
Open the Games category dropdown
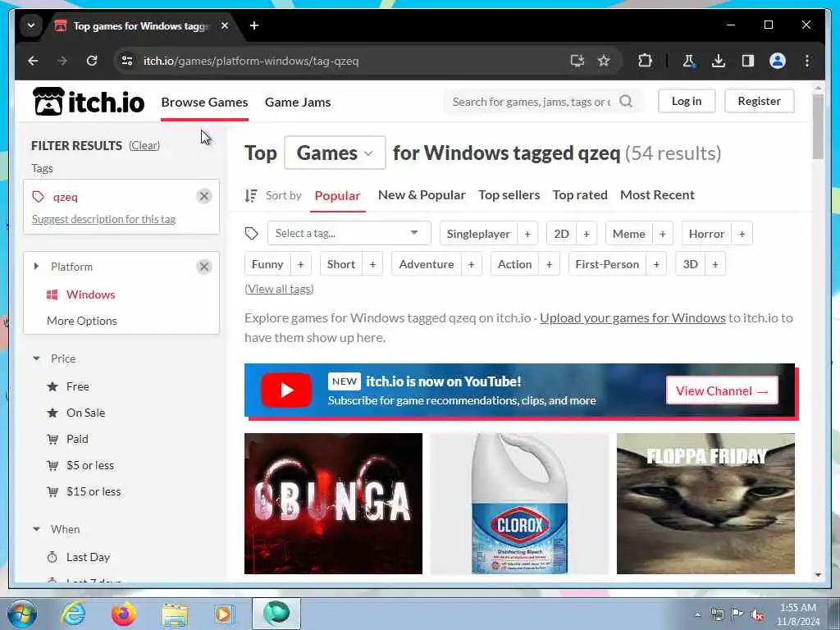point(335,153)
